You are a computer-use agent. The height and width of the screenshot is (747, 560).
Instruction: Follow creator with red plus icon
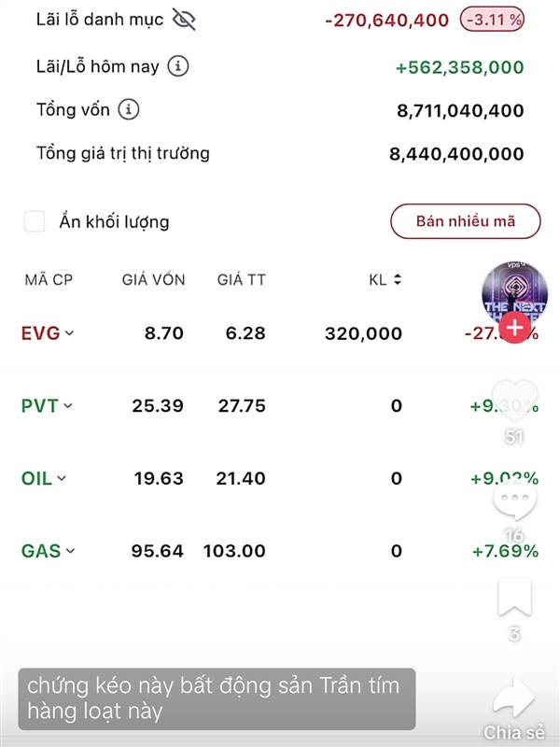click(513, 326)
